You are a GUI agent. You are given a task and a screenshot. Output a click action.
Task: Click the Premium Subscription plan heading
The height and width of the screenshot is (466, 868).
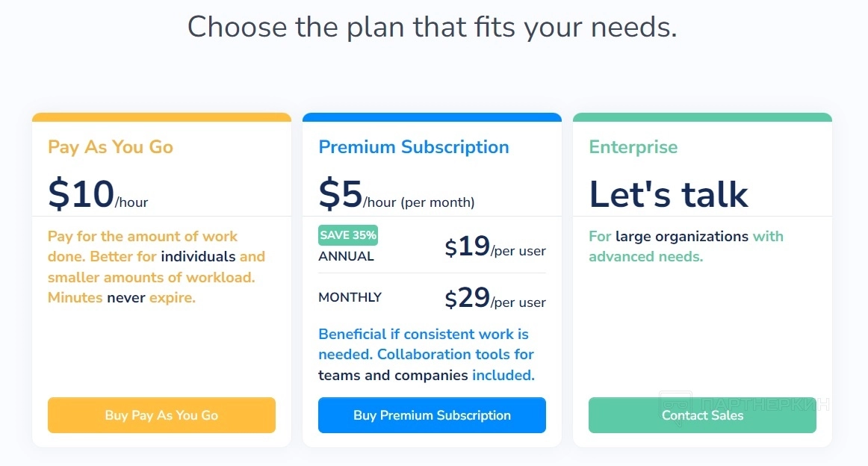click(414, 147)
